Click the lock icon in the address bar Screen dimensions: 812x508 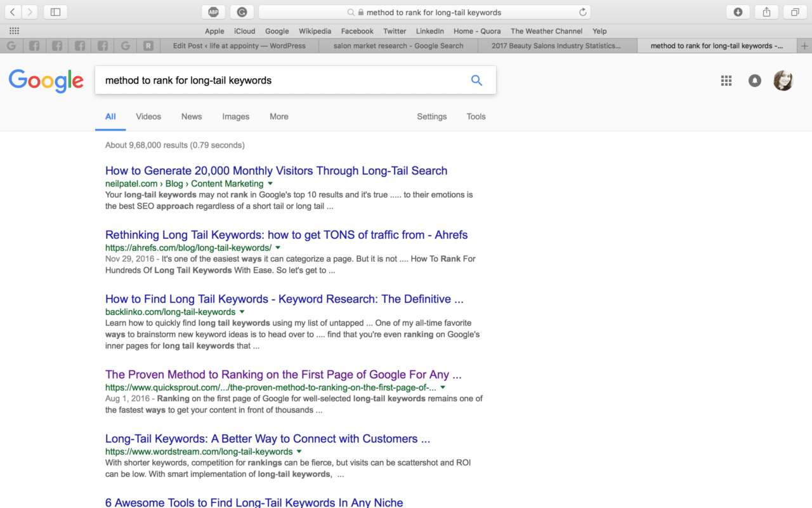coord(361,12)
